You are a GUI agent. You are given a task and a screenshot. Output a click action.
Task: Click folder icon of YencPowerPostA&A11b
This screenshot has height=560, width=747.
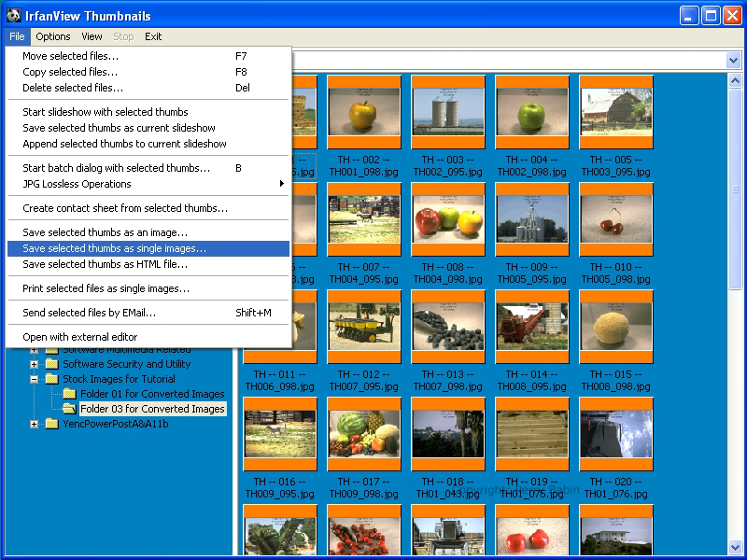coord(52,424)
